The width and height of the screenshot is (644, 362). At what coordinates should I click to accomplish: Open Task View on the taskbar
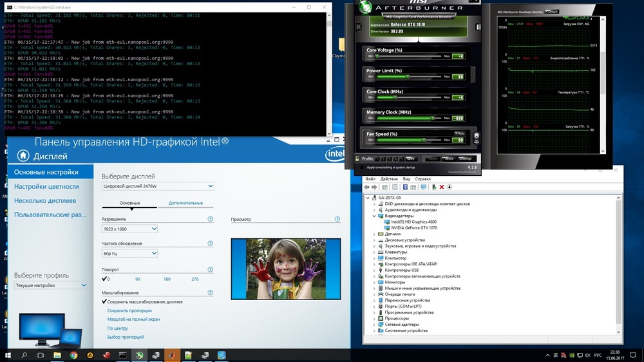(40, 356)
